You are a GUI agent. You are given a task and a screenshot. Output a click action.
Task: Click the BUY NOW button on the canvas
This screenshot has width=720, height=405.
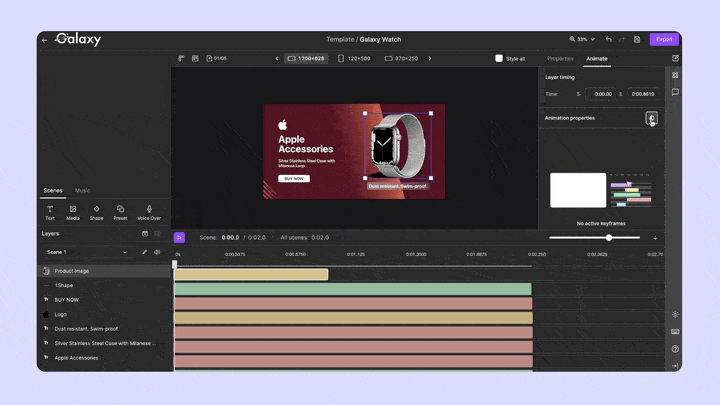click(294, 179)
